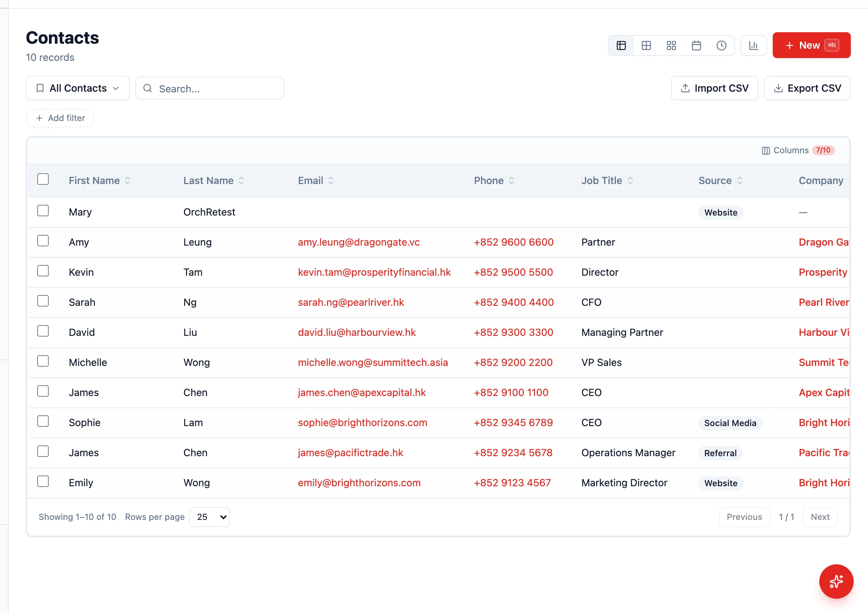The width and height of the screenshot is (868, 613).
Task: Open james.chen@apexcapital.hk email link
Action: point(361,392)
